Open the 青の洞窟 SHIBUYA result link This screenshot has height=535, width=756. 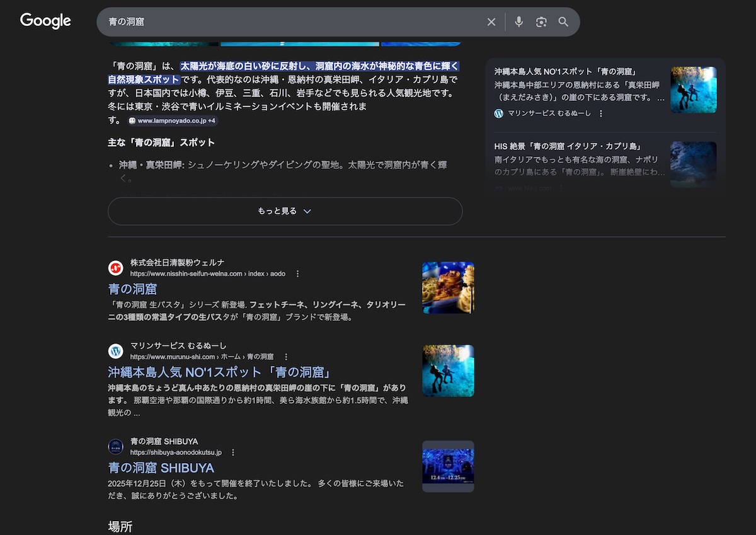161,468
